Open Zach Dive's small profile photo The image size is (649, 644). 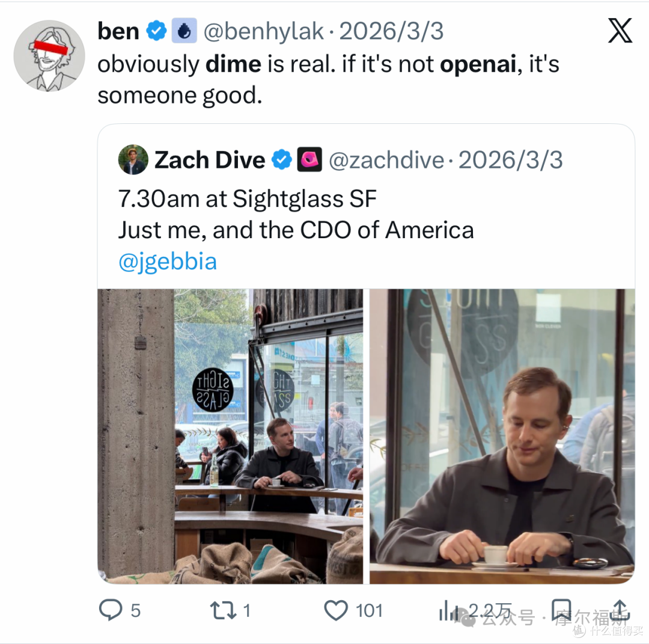click(133, 159)
